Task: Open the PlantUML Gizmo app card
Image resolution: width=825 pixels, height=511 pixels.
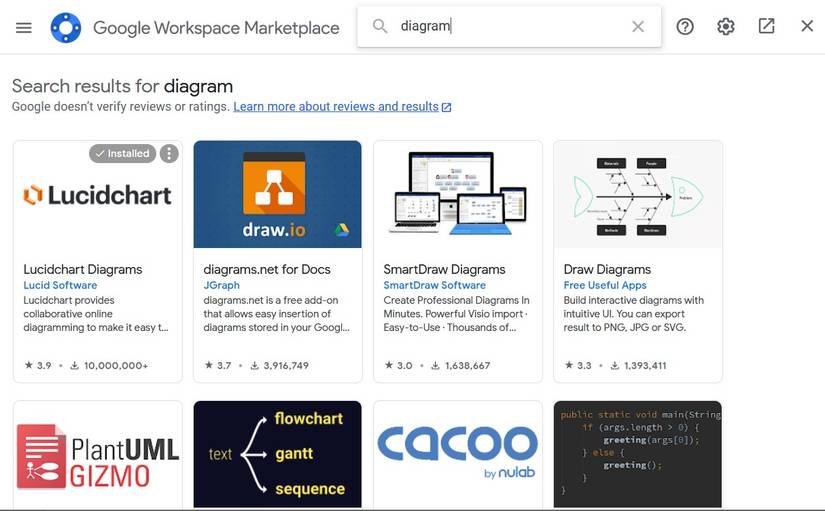Action: point(98,455)
